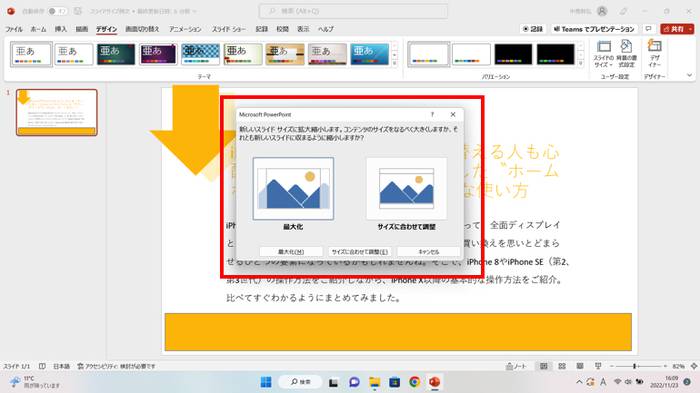This screenshot has width=700, height=393.
Task: Click the comments icon near Share
Action: (x=648, y=29)
